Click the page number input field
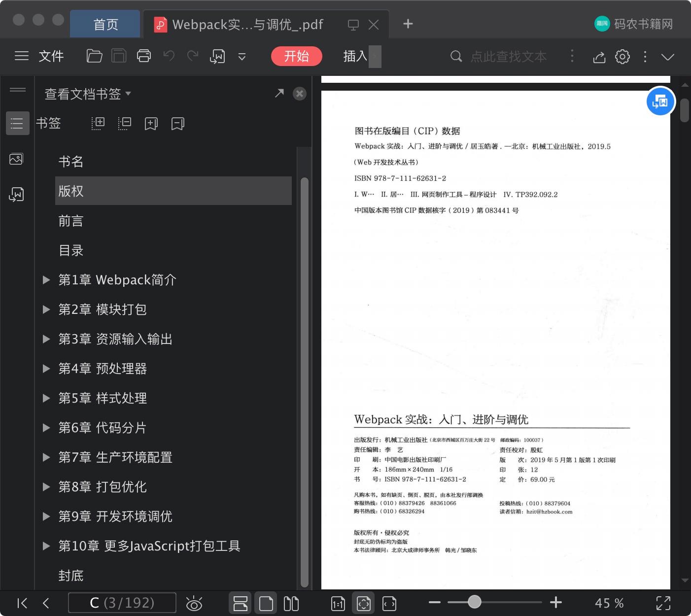 point(122,603)
